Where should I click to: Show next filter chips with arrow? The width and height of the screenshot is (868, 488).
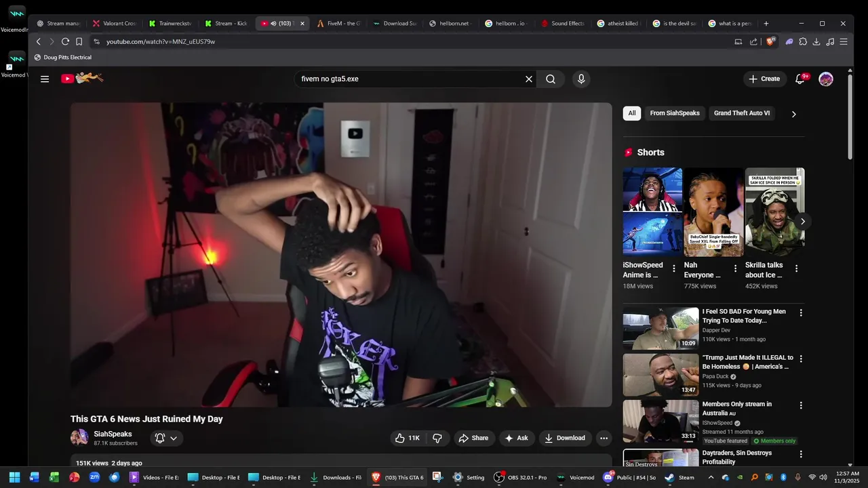793,114
